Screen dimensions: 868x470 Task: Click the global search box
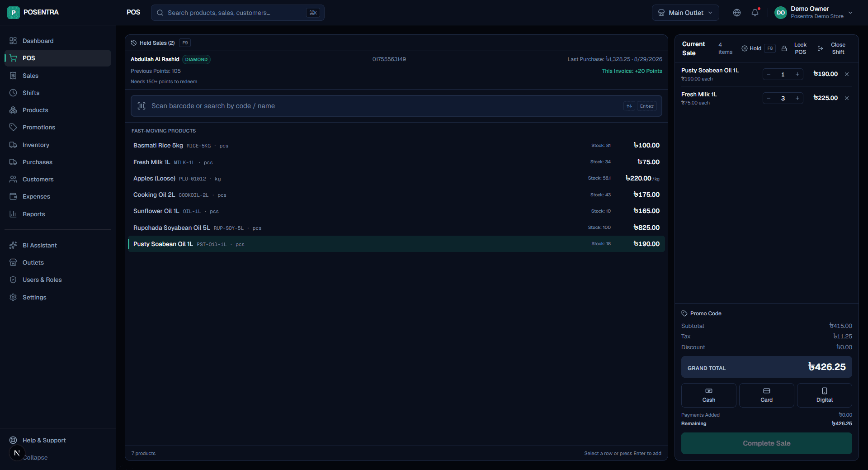[x=237, y=13]
